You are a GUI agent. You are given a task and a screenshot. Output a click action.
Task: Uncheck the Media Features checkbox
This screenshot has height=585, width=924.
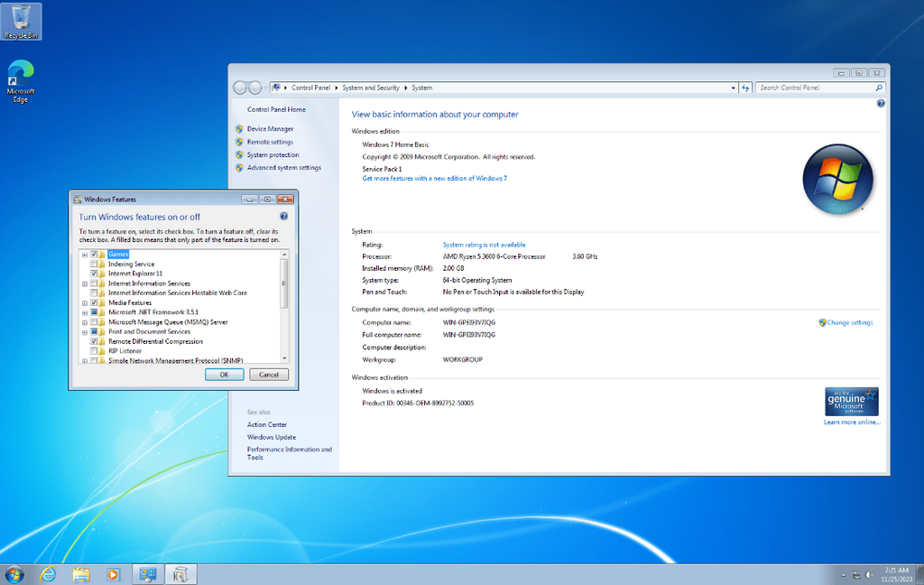point(94,302)
